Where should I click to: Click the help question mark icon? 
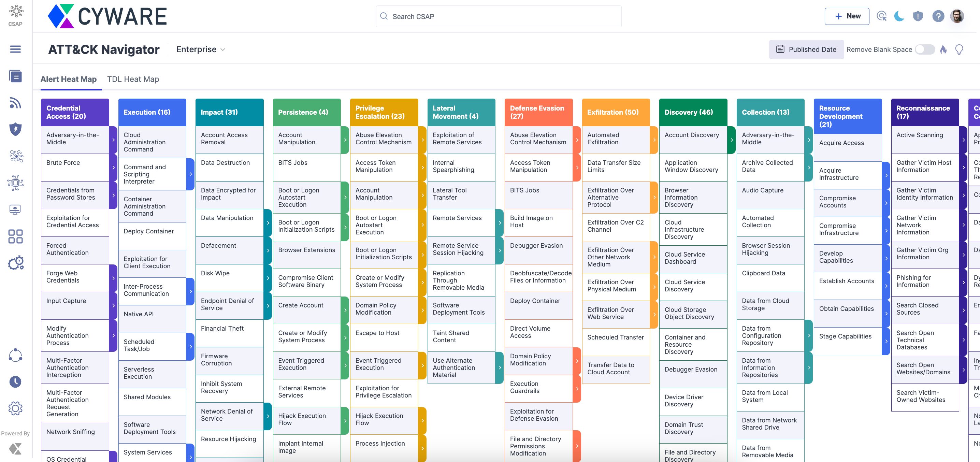[x=938, y=16]
